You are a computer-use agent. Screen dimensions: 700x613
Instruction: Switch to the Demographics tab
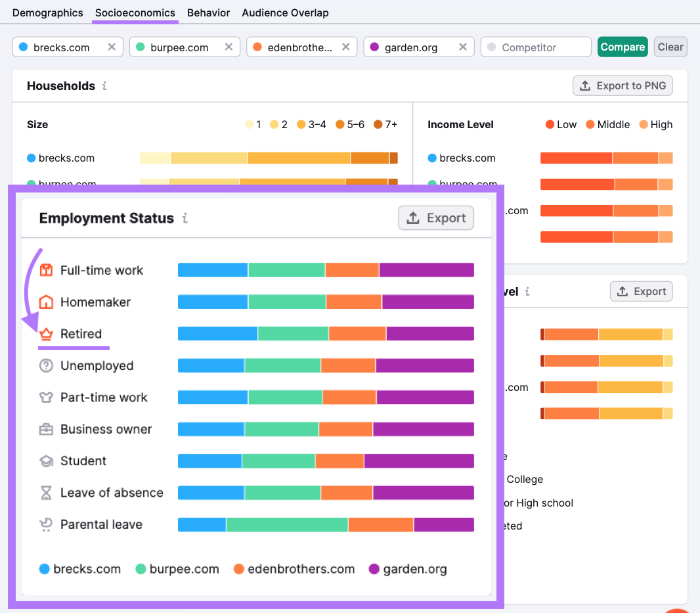click(48, 13)
